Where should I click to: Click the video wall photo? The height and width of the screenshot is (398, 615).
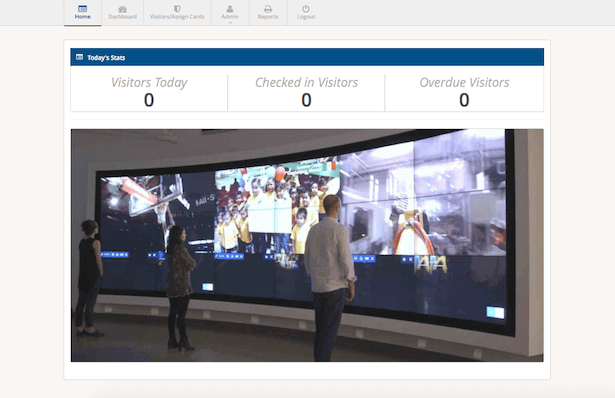307,245
